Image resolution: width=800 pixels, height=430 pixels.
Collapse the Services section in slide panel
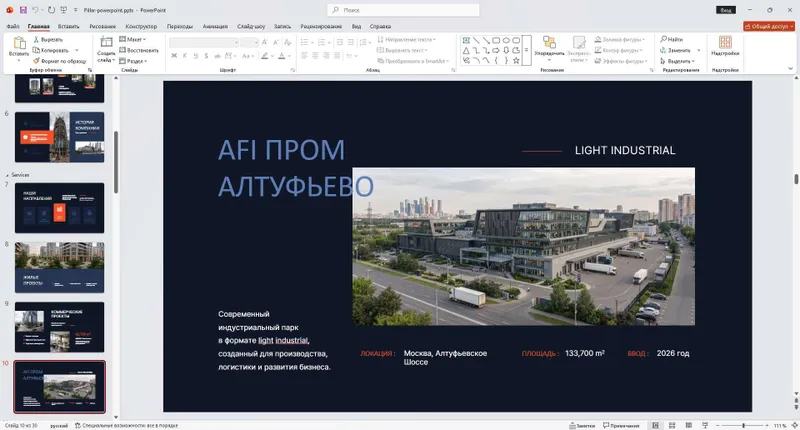7,175
